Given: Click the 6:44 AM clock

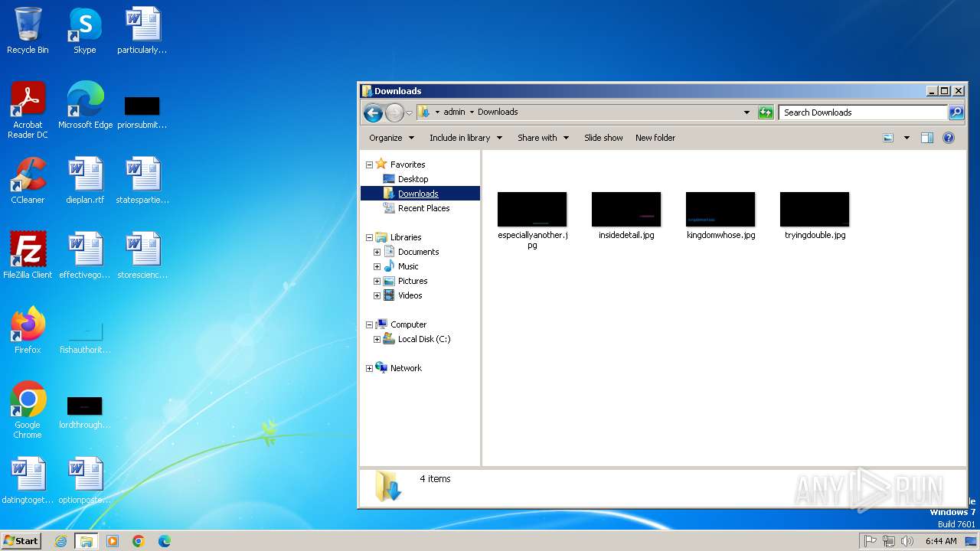Looking at the screenshot, I should coord(941,541).
